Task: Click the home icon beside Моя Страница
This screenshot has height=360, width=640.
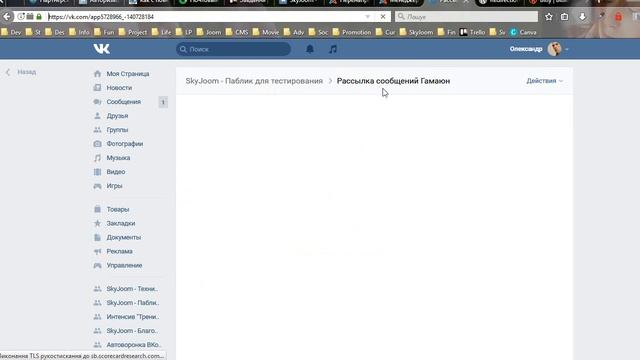Action: 97,74
